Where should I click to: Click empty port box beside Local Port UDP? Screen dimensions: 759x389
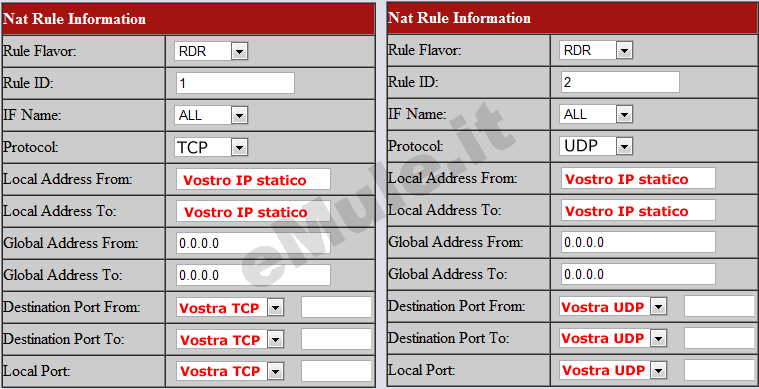(x=719, y=370)
